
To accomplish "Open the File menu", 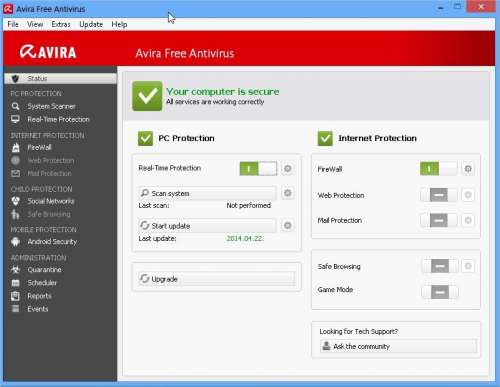I will [13, 24].
